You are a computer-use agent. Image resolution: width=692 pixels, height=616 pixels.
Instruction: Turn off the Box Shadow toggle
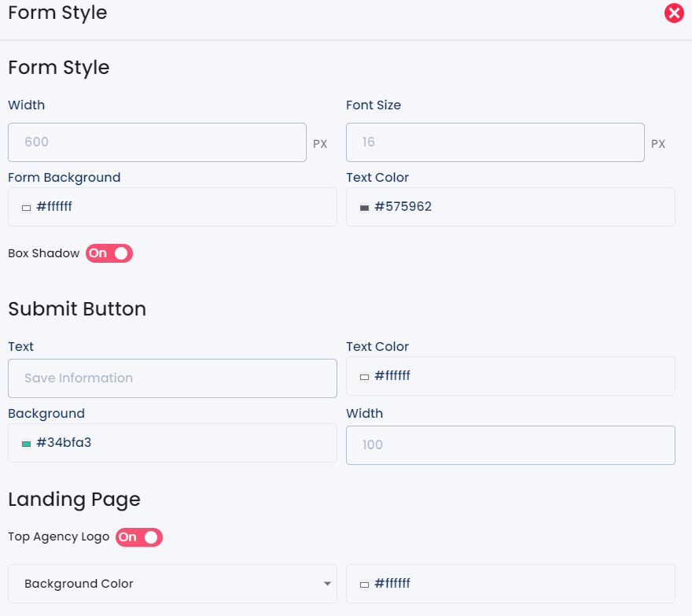(109, 253)
